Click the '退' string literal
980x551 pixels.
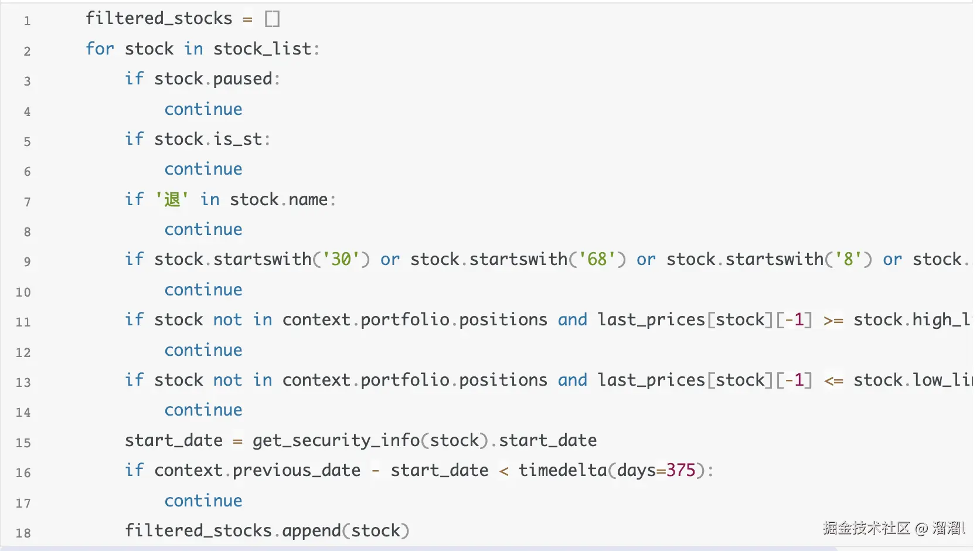click(x=172, y=199)
